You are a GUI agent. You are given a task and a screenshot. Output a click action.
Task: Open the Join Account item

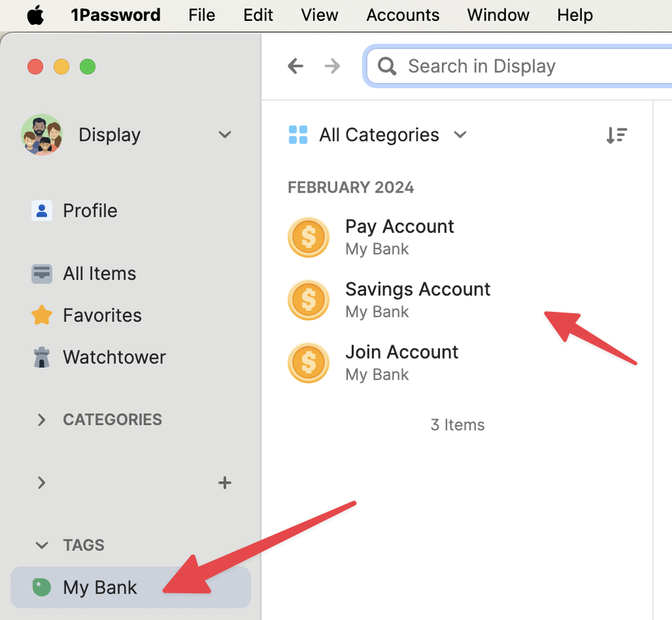(x=457, y=363)
